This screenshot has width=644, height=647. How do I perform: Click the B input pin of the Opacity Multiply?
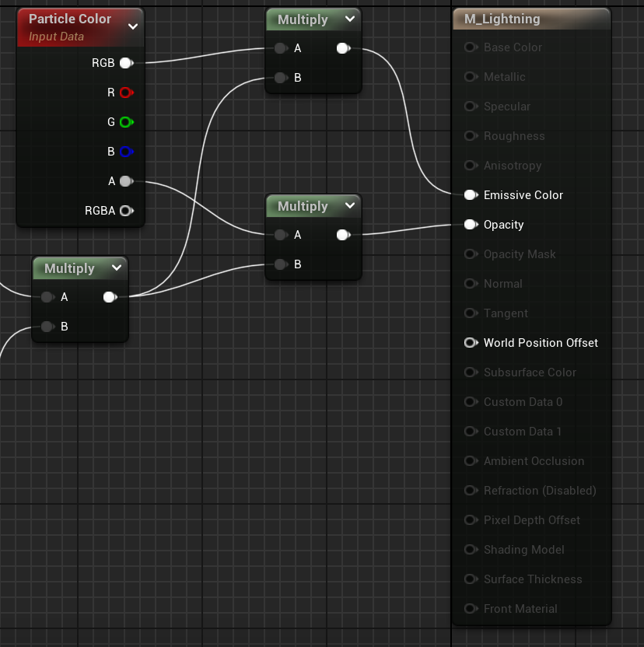coord(281,265)
